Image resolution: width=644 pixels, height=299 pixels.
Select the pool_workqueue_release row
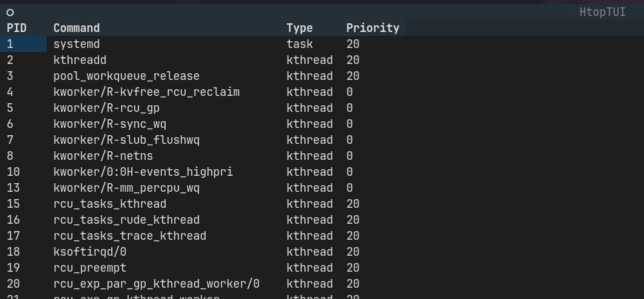click(127, 76)
